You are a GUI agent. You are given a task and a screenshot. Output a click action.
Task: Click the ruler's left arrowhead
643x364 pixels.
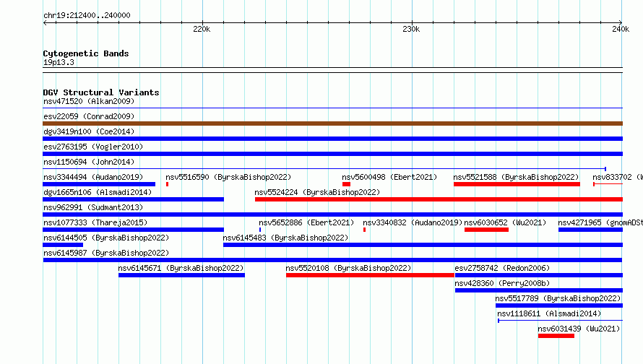coord(45,22)
